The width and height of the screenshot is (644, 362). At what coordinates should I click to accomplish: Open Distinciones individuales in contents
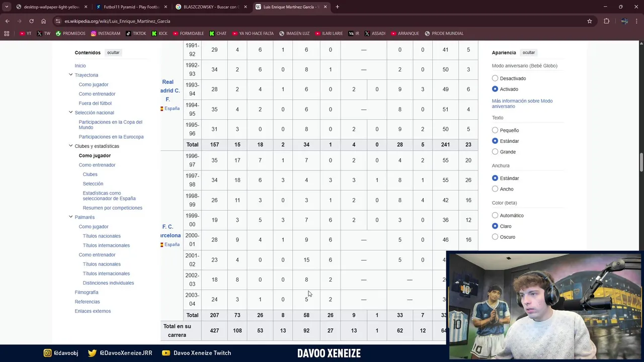(108, 283)
